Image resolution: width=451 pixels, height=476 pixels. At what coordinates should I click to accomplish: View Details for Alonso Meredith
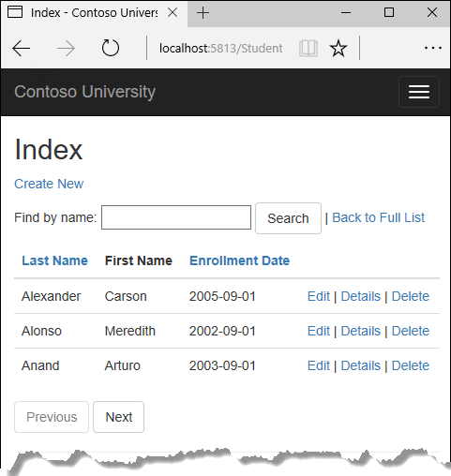pyautogui.click(x=361, y=331)
